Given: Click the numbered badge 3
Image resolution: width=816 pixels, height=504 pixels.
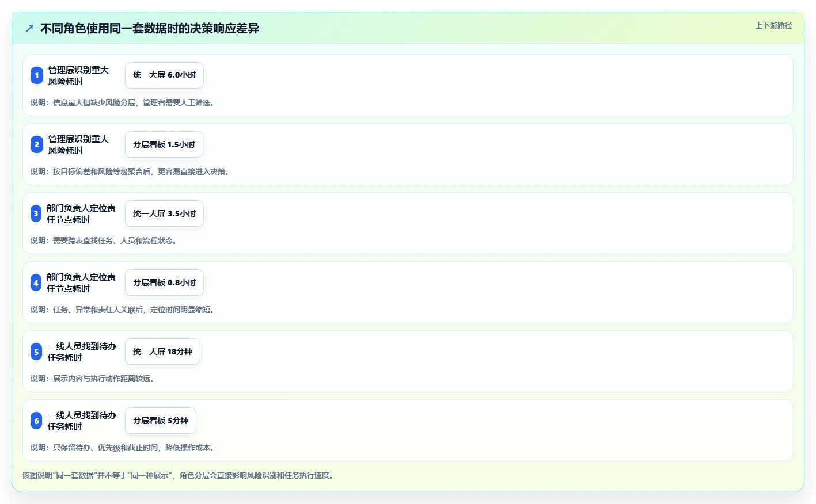Looking at the screenshot, I should [x=36, y=213].
